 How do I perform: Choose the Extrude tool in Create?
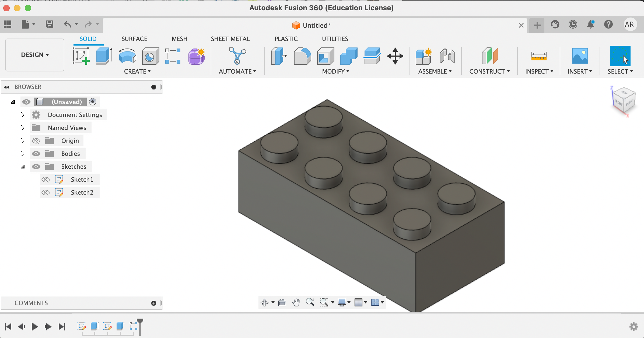tap(104, 56)
